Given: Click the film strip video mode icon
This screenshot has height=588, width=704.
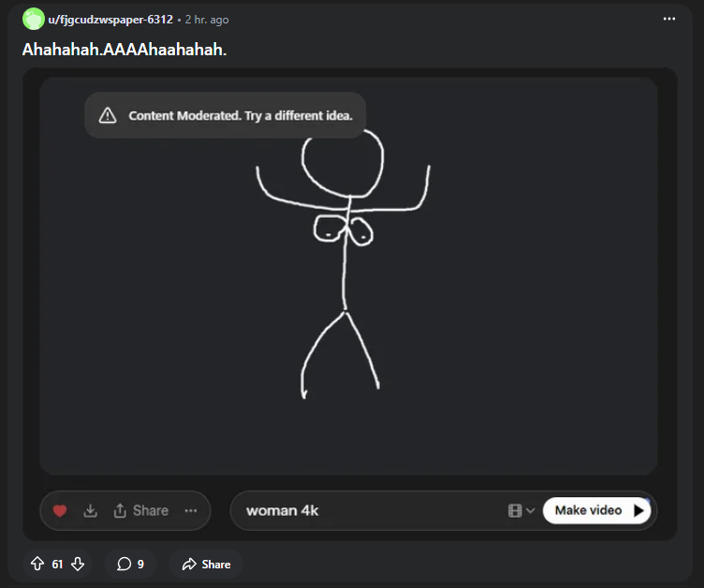Looking at the screenshot, I should click(514, 511).
